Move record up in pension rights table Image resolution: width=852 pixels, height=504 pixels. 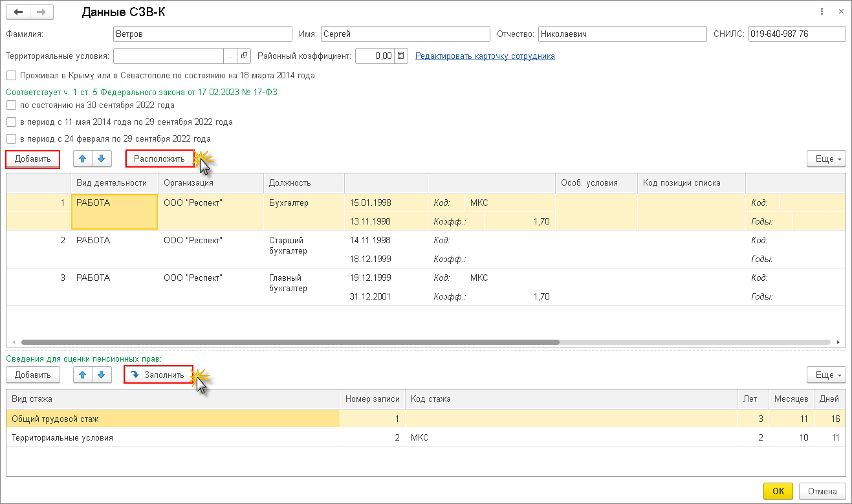pos(82,375)
